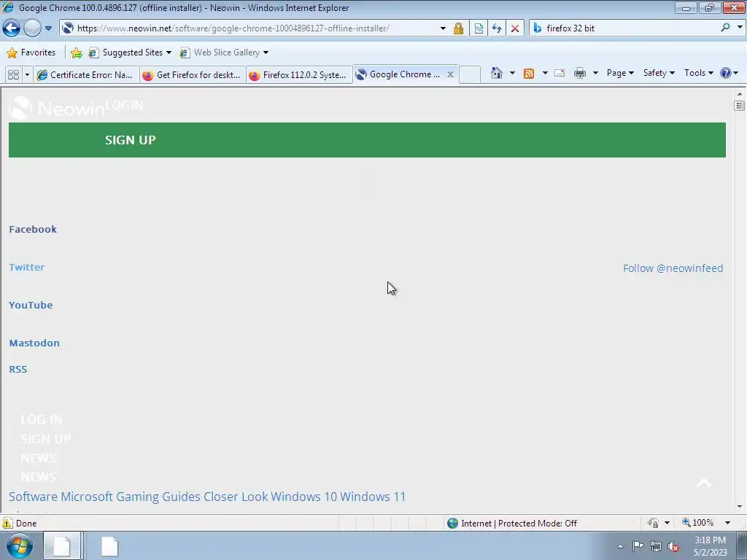Click the scroll-to-top chevron icon
The height and width of the screenshot is (560, 747).
coord(704,483)
